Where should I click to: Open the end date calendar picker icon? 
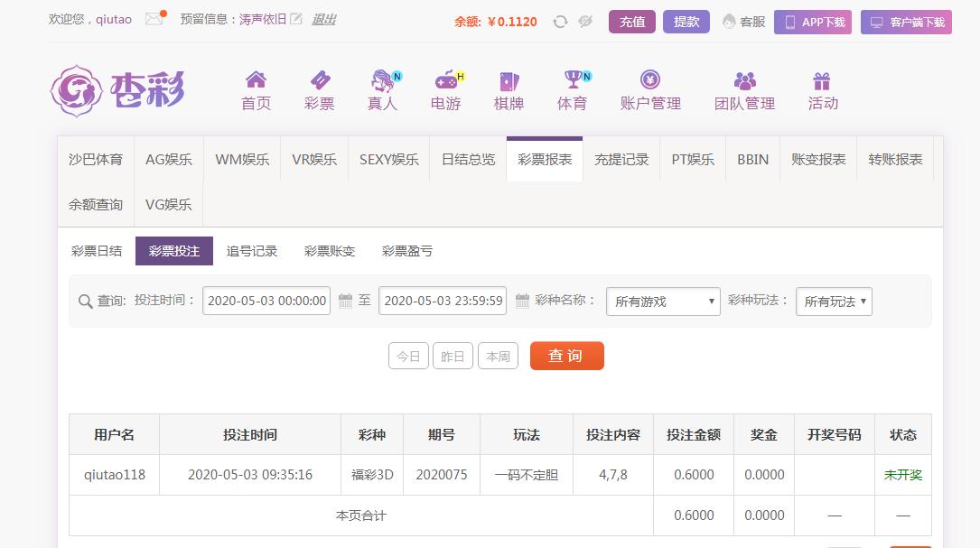[522, 301]
